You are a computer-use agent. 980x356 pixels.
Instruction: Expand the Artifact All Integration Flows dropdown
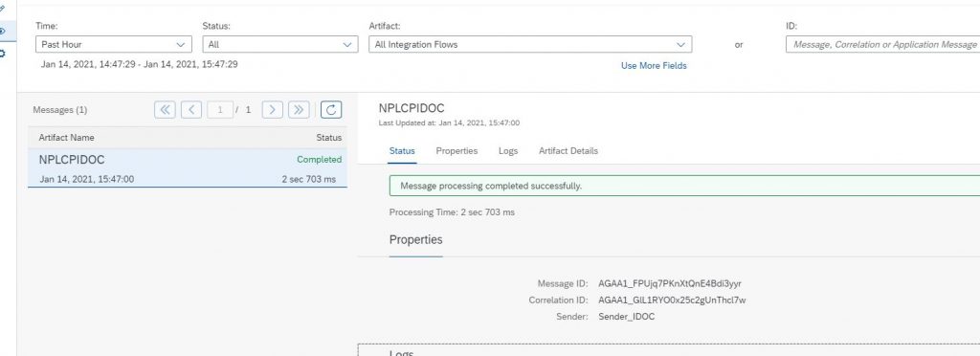tap(530, 44)
